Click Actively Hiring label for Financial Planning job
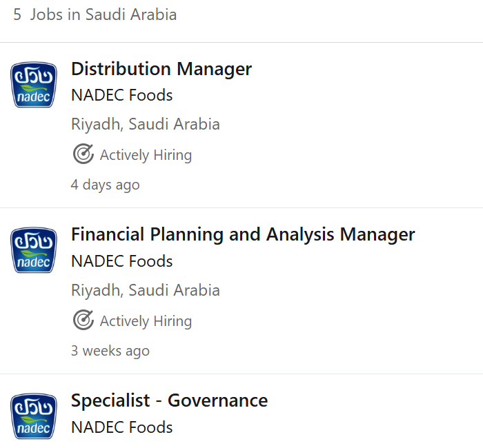Image resolution: width=483 pixels, height=448 pixels. click(146, 321)
